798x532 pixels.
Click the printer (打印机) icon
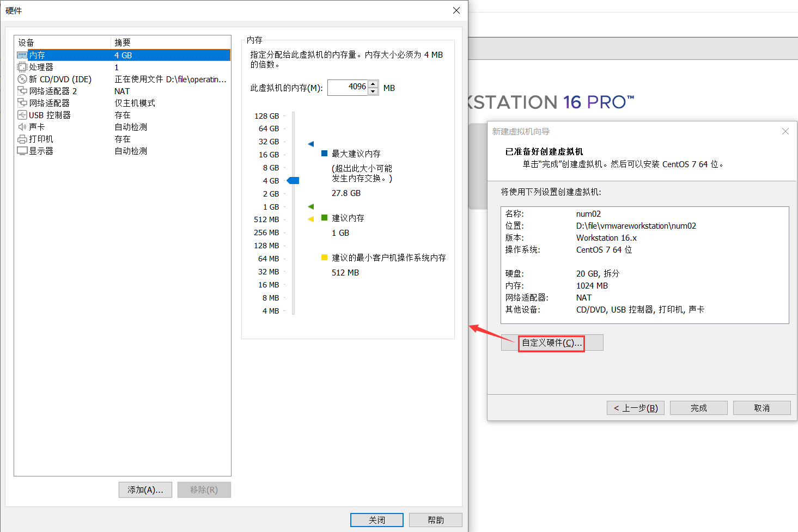(x=22, y=139)
